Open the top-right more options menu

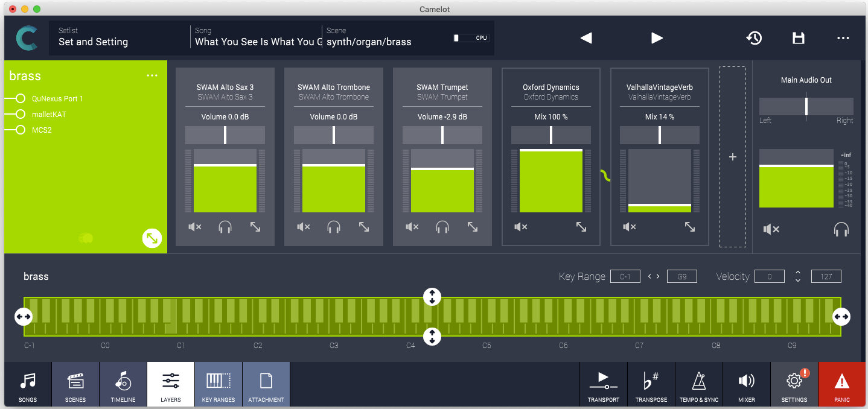tap(843, 38)
